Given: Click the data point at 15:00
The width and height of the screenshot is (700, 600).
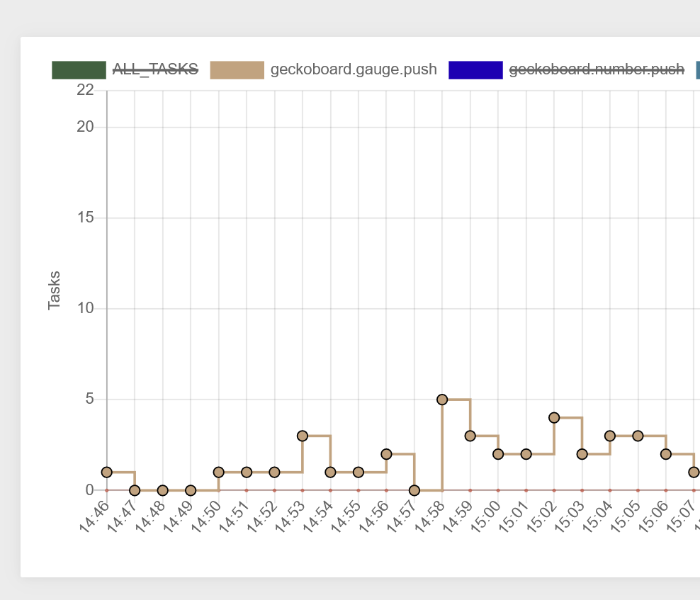Looking at the screenshot, I should coord(498,454).
